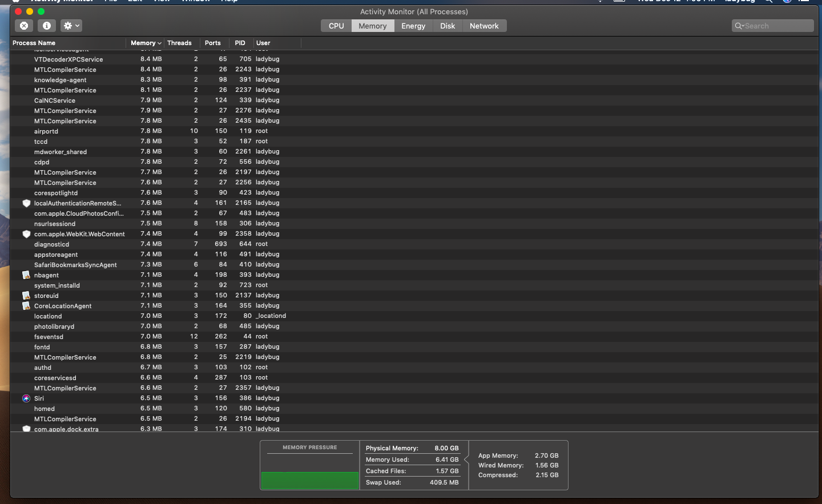Click the storeuid process icon
The height and width of the screenshot is (504, 822).
coord(26,296)
